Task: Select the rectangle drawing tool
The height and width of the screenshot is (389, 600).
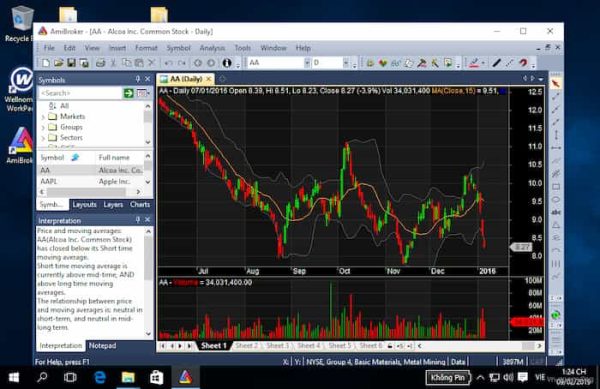Action: tap(556, 187)
